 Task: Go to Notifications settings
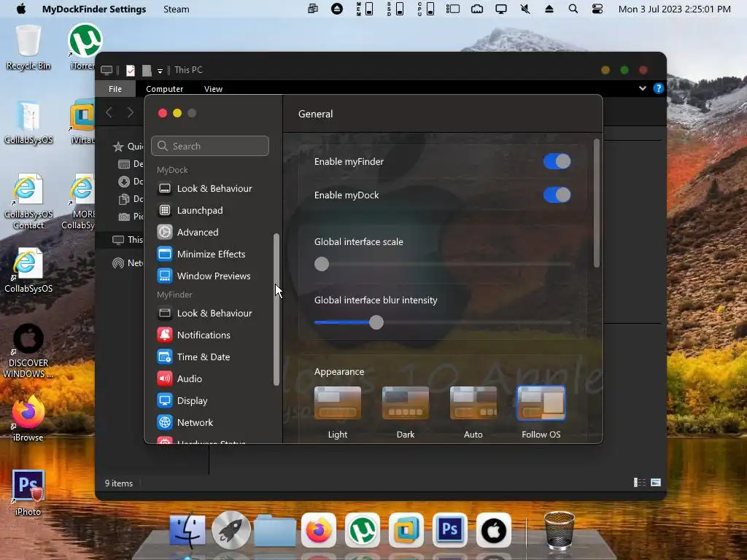click(x=194, y=335)
